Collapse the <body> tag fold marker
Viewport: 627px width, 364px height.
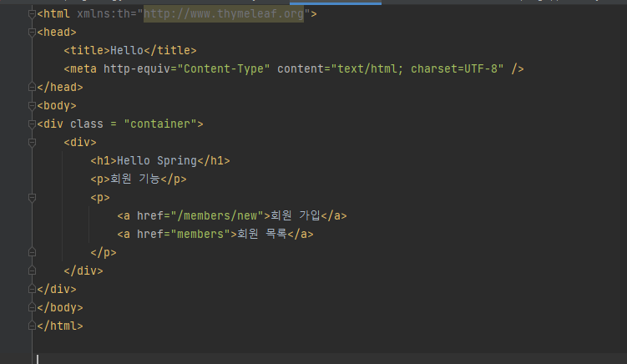coord(33,105)
